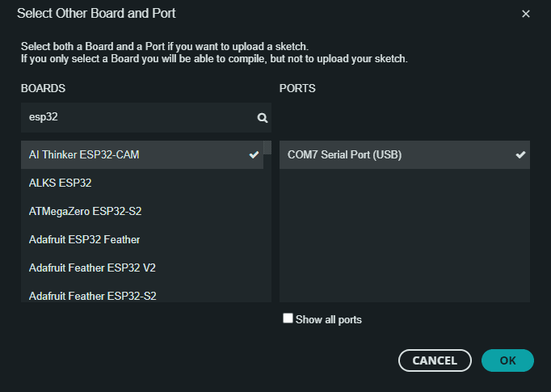
Task: Close the Select Other Board and Port dialog
Action: 525,14
